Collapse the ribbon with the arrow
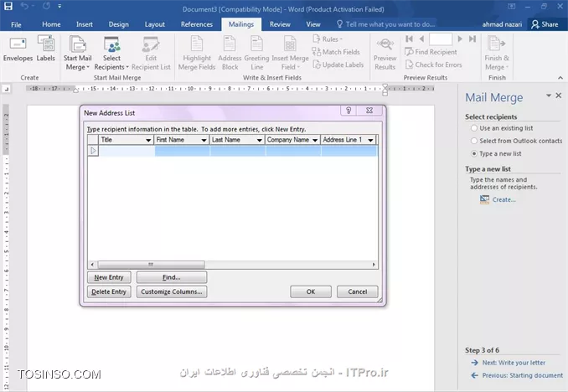Screen dimensions: 568x392 pos(560,78)
